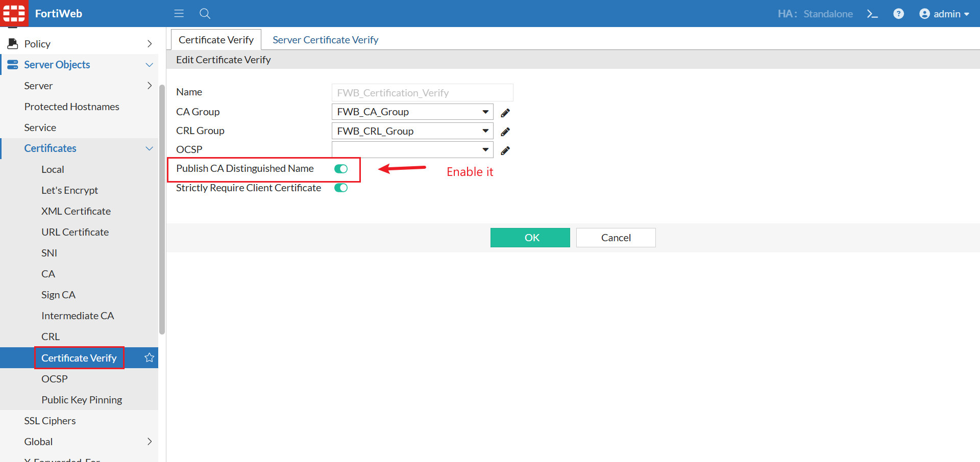
Task: Toggle the hamburger menu icon
Action: [179, 13]
